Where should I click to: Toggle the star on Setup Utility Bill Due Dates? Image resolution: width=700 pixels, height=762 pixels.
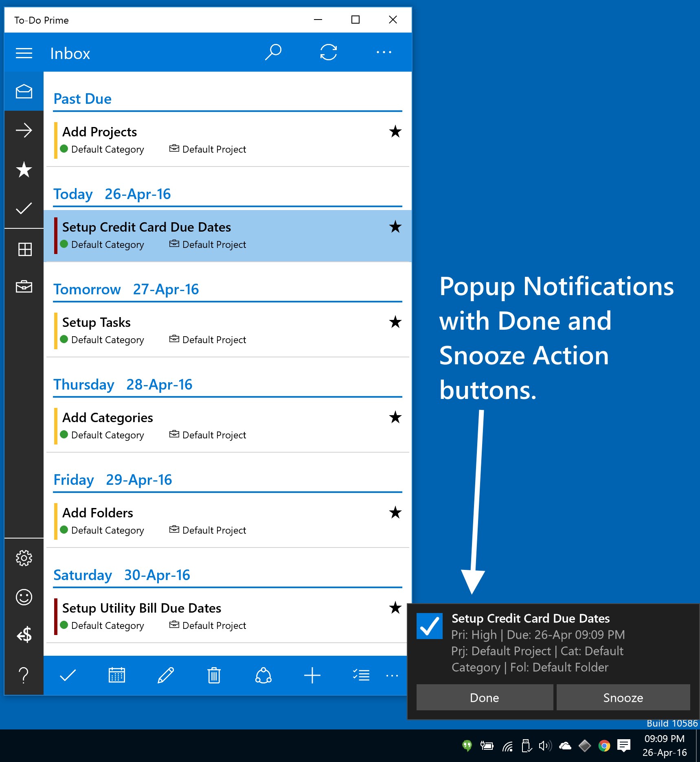[395, 608]
